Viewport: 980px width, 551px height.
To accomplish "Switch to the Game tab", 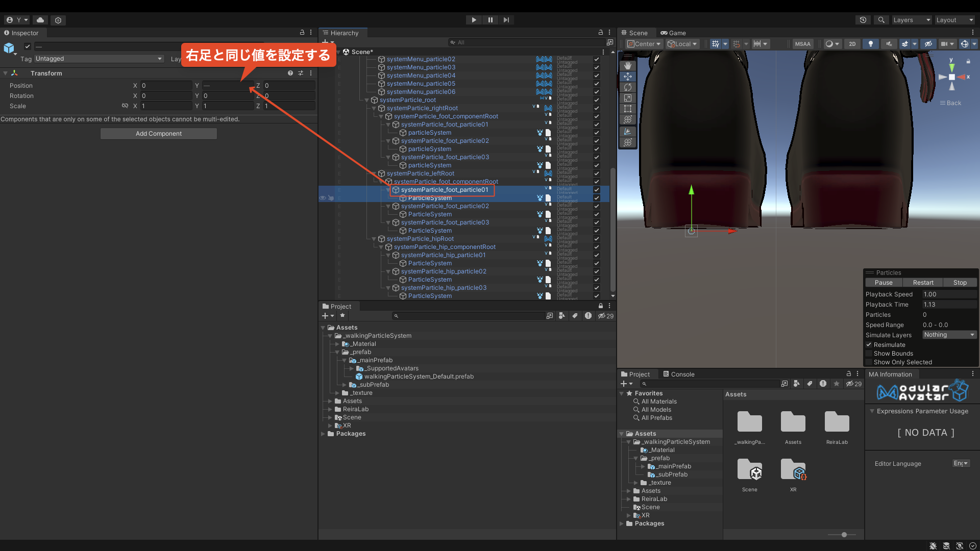I will (x=673, y=33).
